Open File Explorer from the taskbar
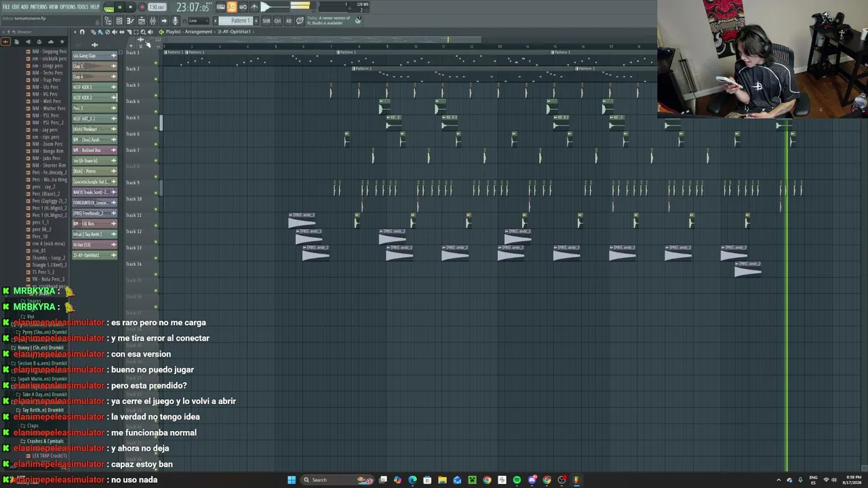This screenshot has height=488, width=868. [442, 480]
